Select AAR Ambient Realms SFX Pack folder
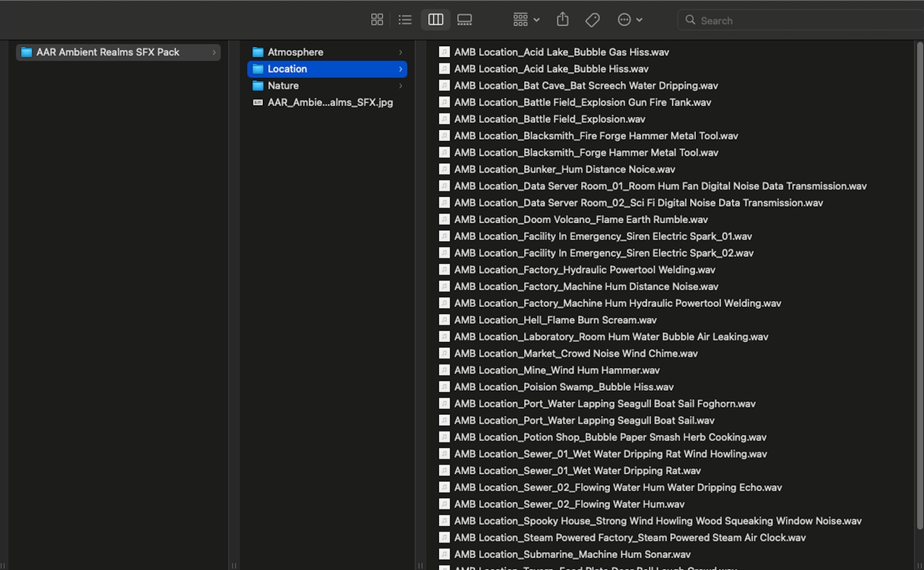The image size is (924, 570). pos(118,52)
